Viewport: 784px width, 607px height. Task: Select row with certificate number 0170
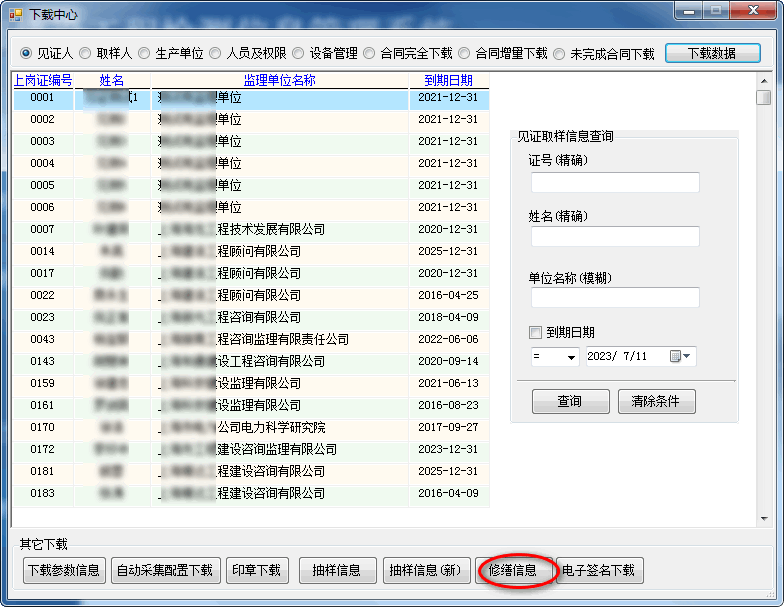[x=251, y=428]
